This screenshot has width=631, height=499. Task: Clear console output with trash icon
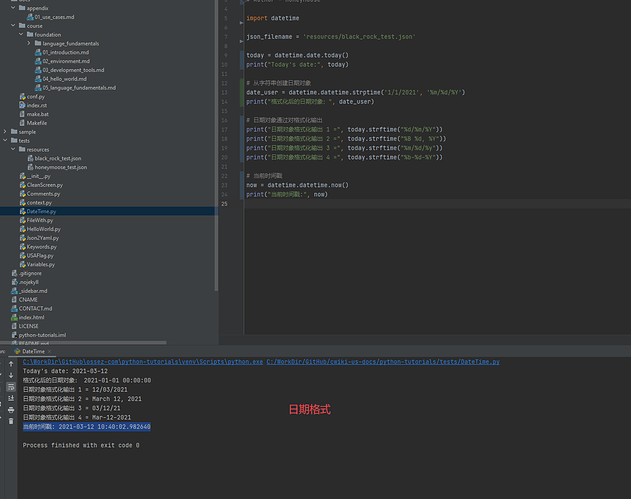(11, 421)
